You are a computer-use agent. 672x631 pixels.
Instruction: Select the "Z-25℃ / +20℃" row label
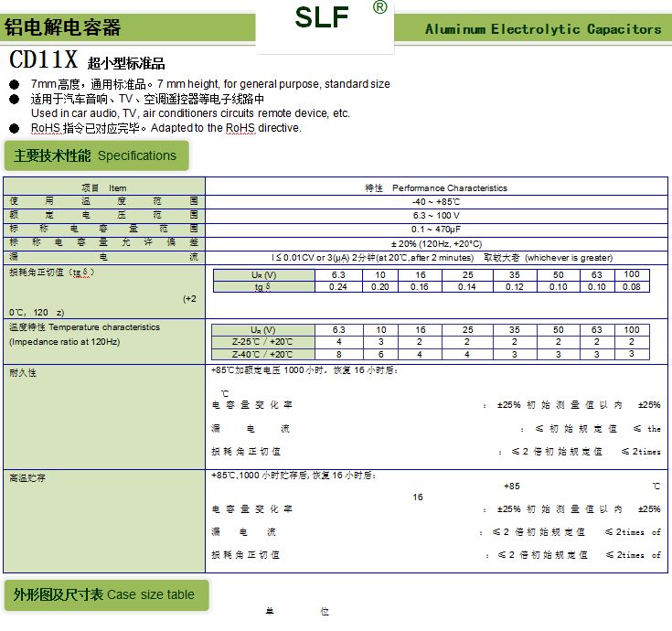pyautogui.click(x=262, y=342)
